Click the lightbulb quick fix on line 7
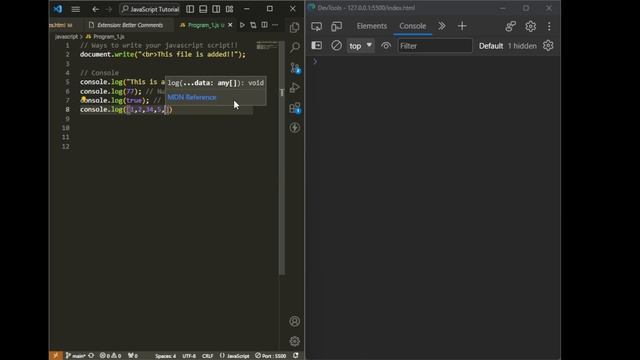This screenshot has height=360, width=640. pos(83,99)
